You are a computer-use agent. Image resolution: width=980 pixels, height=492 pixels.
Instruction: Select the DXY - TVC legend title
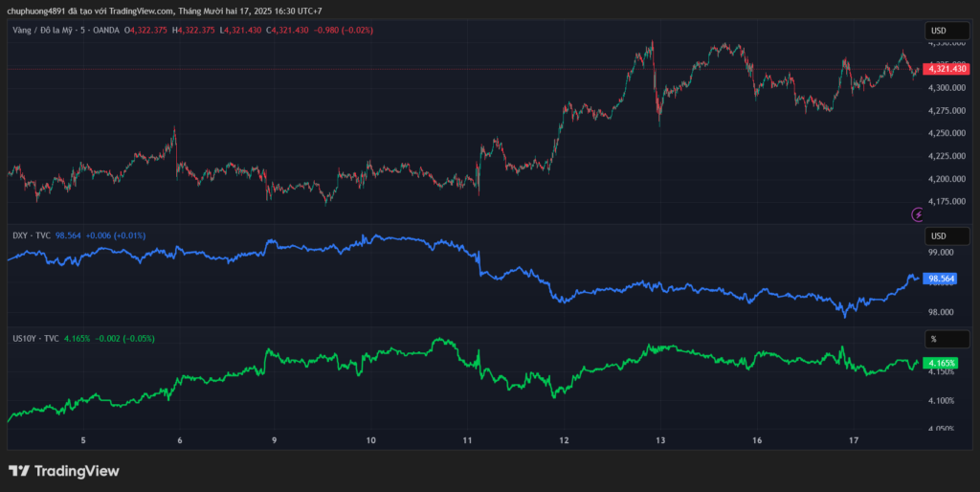(31, 235)
